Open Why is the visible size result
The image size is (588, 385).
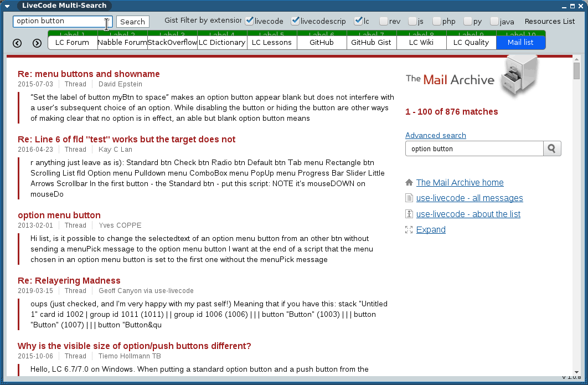[134, 346]
